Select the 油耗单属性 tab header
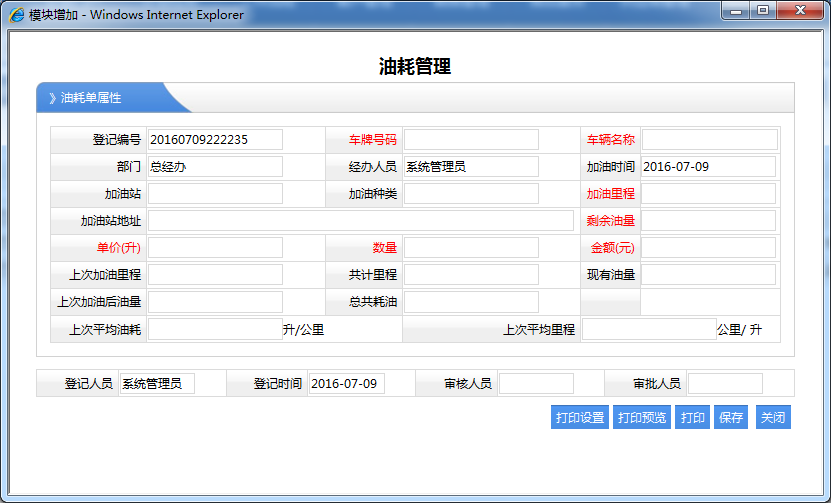Viewport: 831px width, 503px height. [x=100, y=98]
